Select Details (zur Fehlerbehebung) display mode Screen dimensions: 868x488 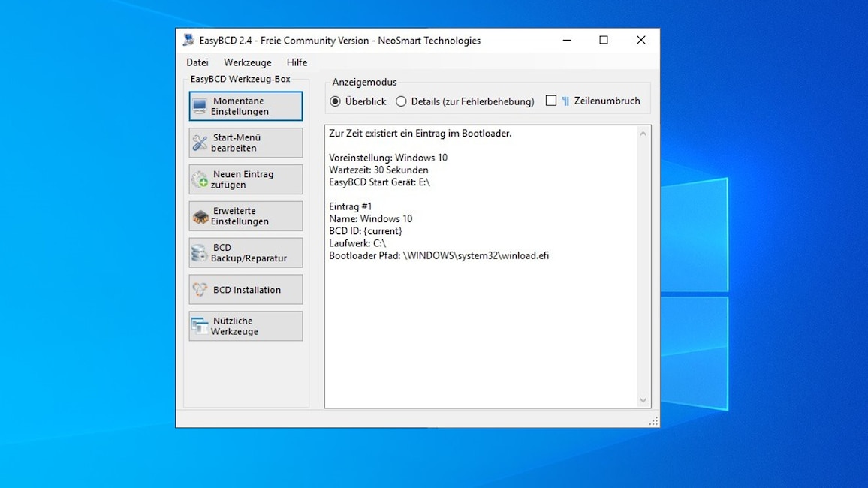(x=402, y=101)
